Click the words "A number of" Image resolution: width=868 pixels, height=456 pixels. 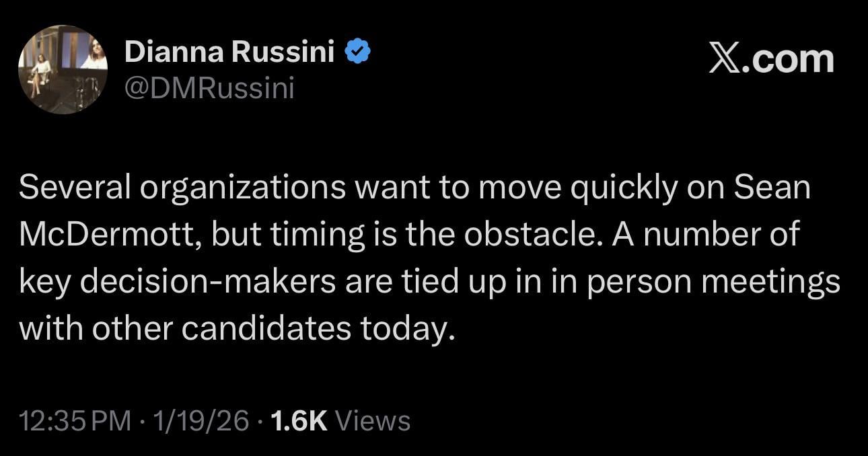point(715,235)
